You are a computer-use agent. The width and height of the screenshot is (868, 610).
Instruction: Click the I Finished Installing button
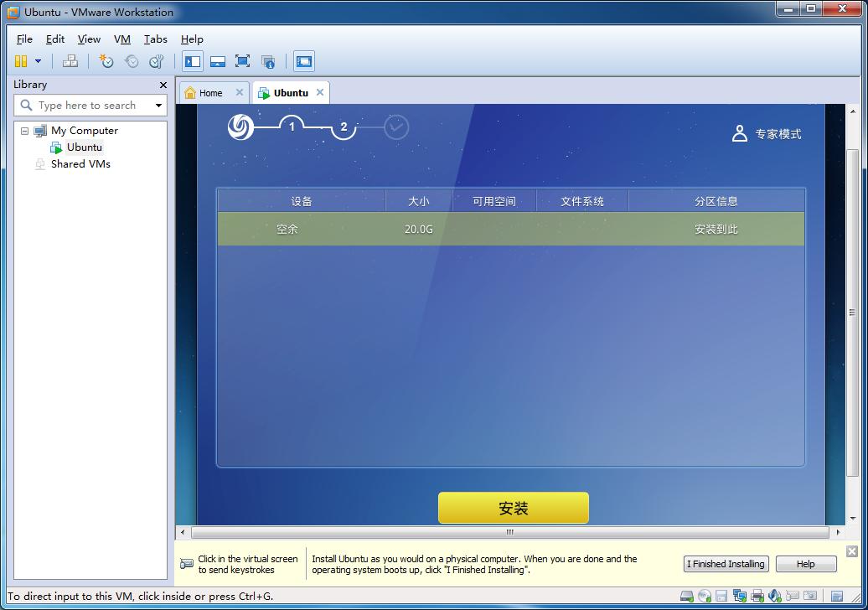coord(726,564)
